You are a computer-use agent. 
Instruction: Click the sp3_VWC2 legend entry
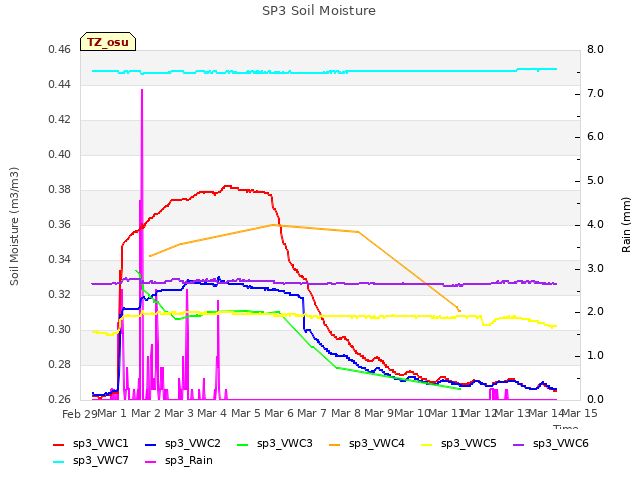click(x=182, y=444)
